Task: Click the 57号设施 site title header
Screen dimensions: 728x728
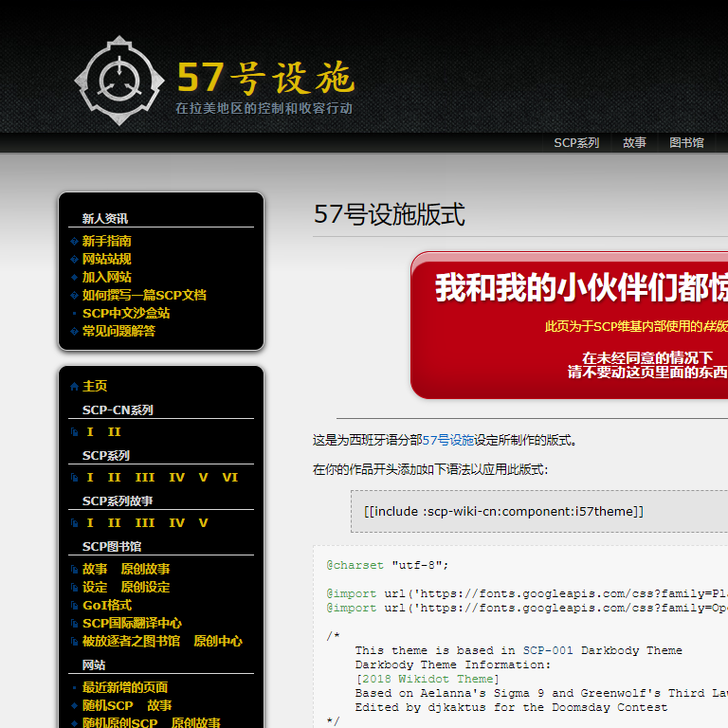Action: click(265, 78)
